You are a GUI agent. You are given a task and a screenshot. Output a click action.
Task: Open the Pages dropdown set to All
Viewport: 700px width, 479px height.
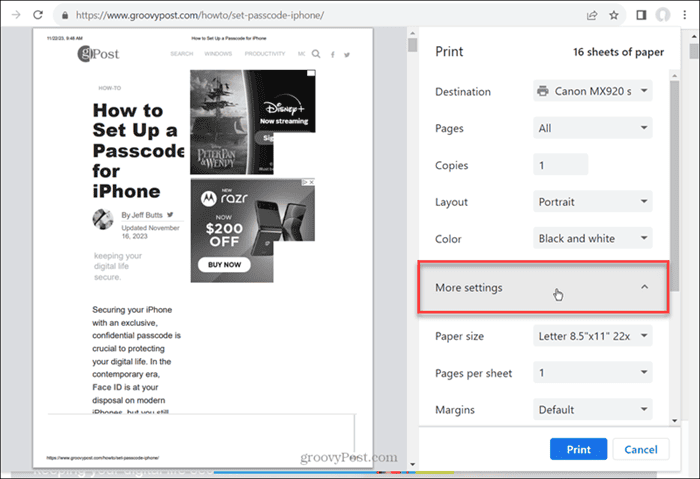(593, 128)
